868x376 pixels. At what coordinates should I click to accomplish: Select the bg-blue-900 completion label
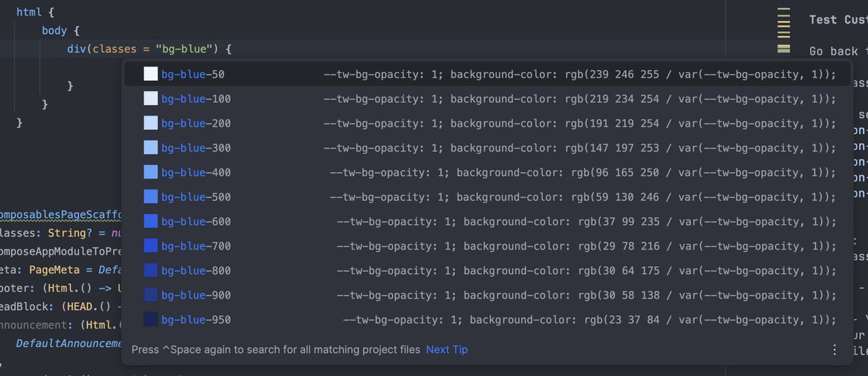point(196,295)
